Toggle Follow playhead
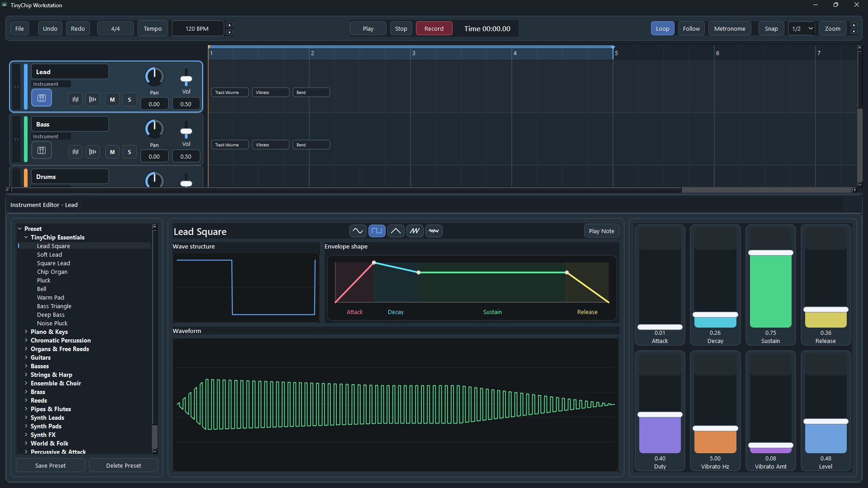 [691, 28]
